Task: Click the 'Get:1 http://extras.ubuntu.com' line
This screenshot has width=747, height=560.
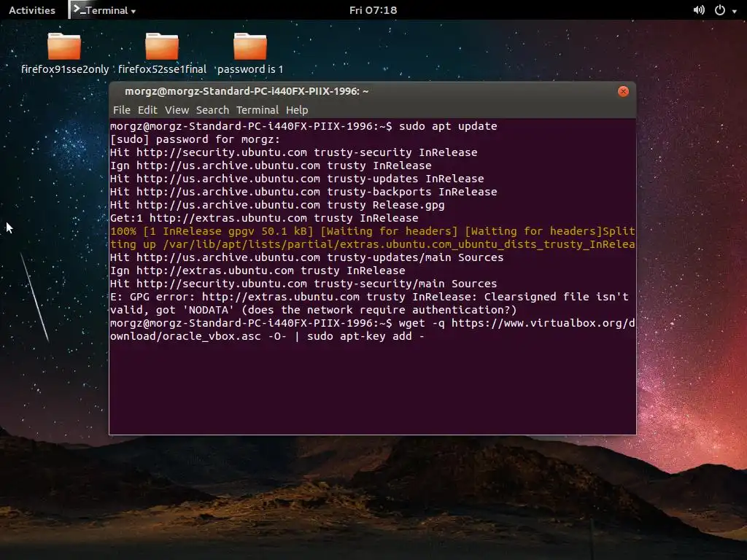Action: coord(264,218)
